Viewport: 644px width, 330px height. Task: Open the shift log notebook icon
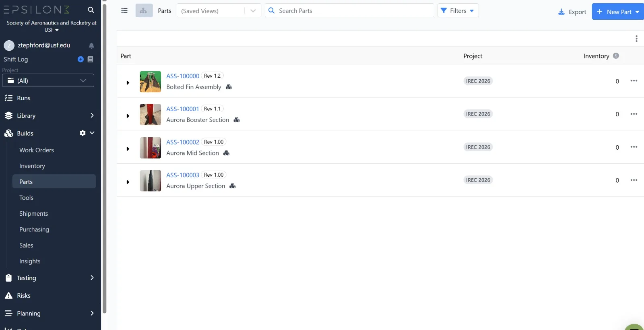91,59
